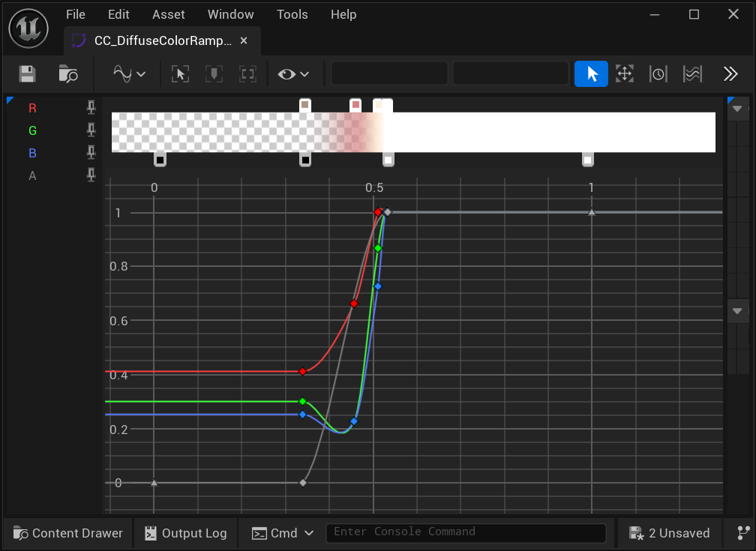The image size is (756, 551).
Task: Collapse the upper right panel arrow
Action: click(x=737, y=109)
